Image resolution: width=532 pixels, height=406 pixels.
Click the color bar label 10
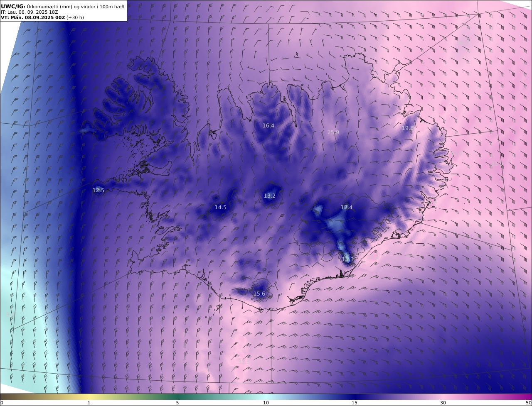tap(266, 403)
